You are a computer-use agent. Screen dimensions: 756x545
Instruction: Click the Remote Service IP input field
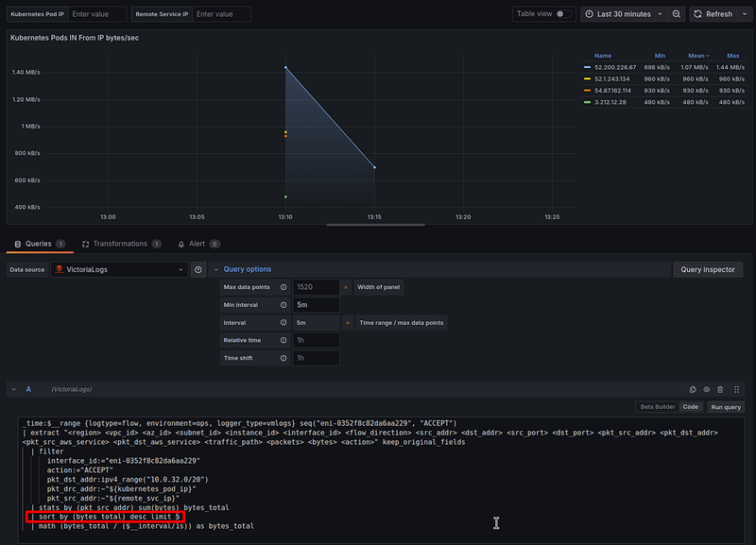click(x=221, y=14)
